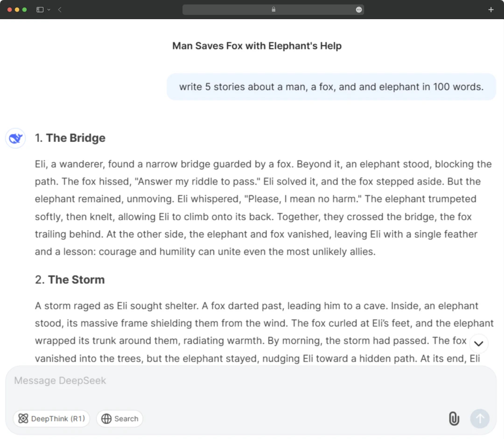Open the paperclip attachment icon
Screen dimensions: 504x439
point(454,418)
